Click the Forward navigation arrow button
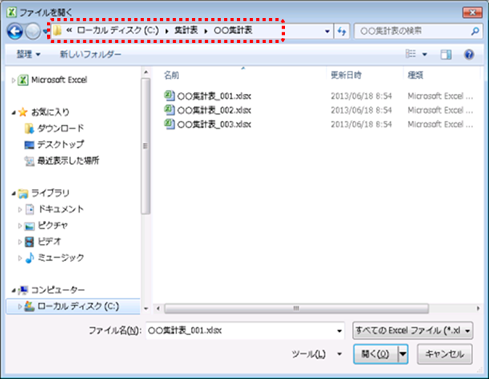 point(33,31)
